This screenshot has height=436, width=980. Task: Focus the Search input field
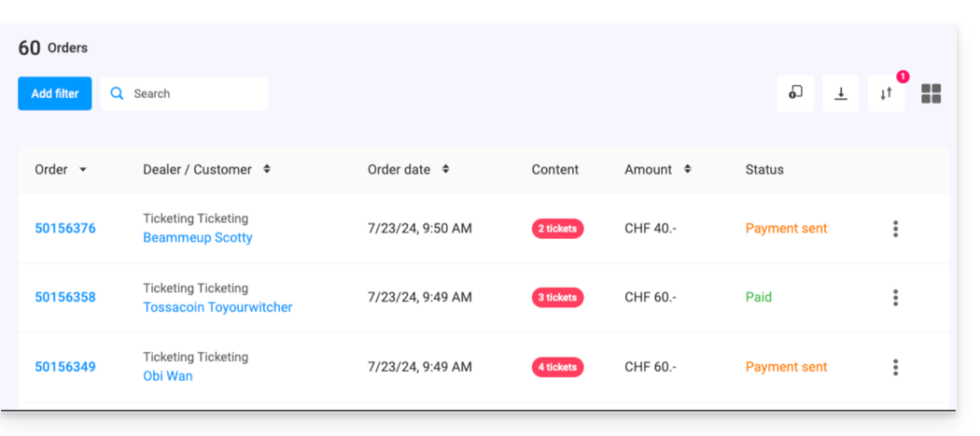[x=196, y=93]
